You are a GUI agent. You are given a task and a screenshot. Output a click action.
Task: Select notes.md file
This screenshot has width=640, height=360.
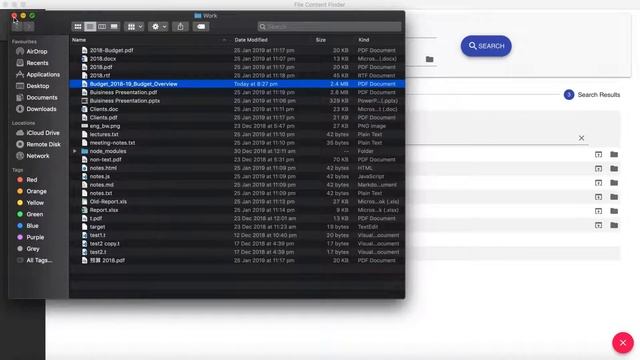point(237,184)
